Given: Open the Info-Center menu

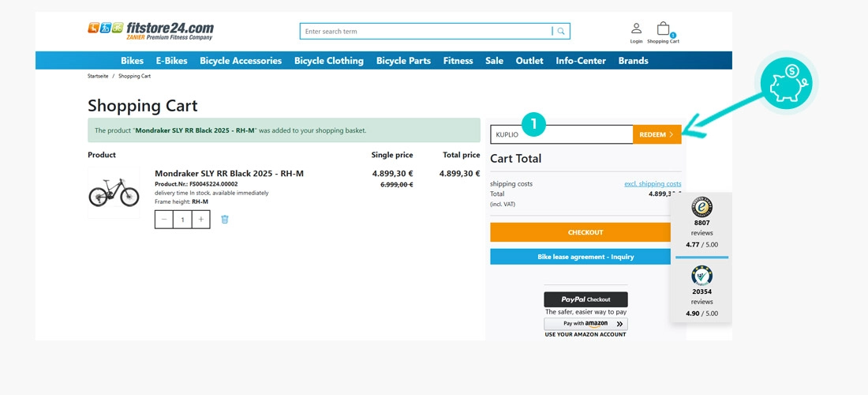Looking at the screenshot, I should pyautogui.click(x=581, y=60).
